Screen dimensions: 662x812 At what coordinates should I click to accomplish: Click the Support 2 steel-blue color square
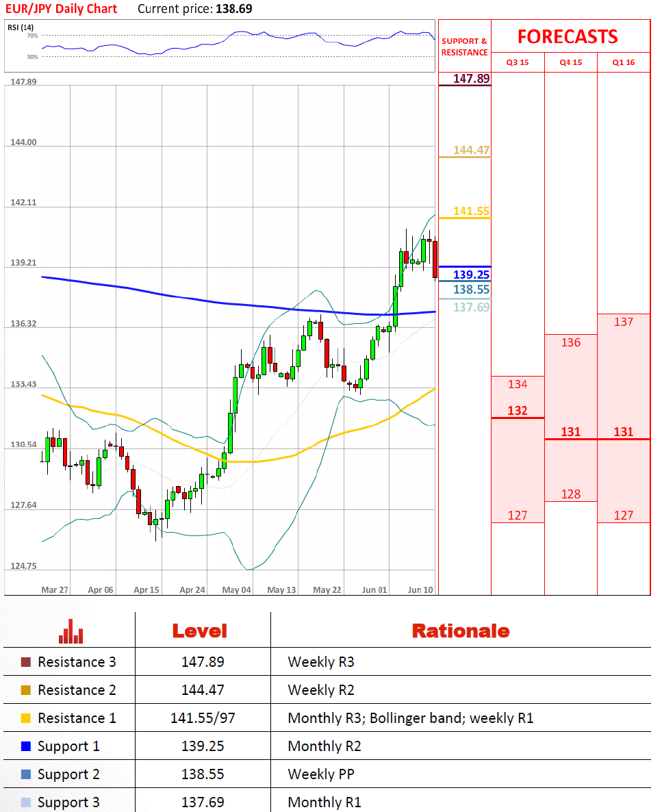pyautogui.click(x=25, y=774)
